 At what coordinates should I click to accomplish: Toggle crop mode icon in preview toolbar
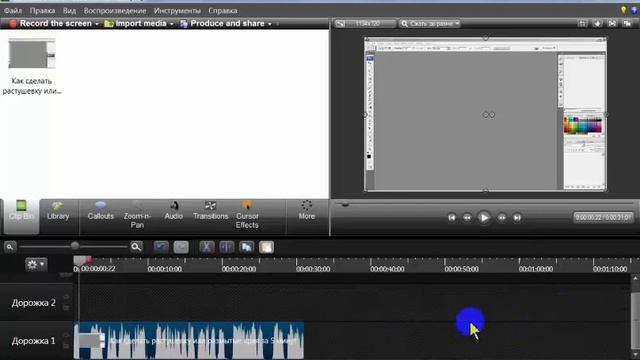pyautogui.click(x=582, y=24)
